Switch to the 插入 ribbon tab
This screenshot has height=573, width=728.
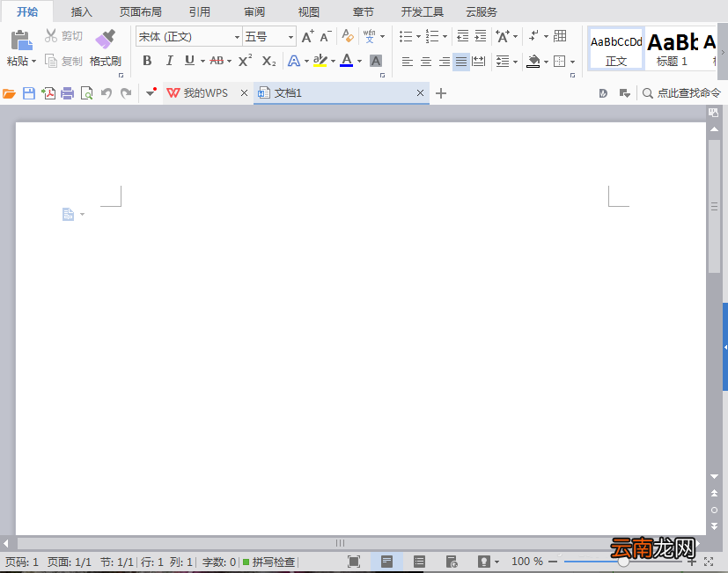(x=81, y=11)
